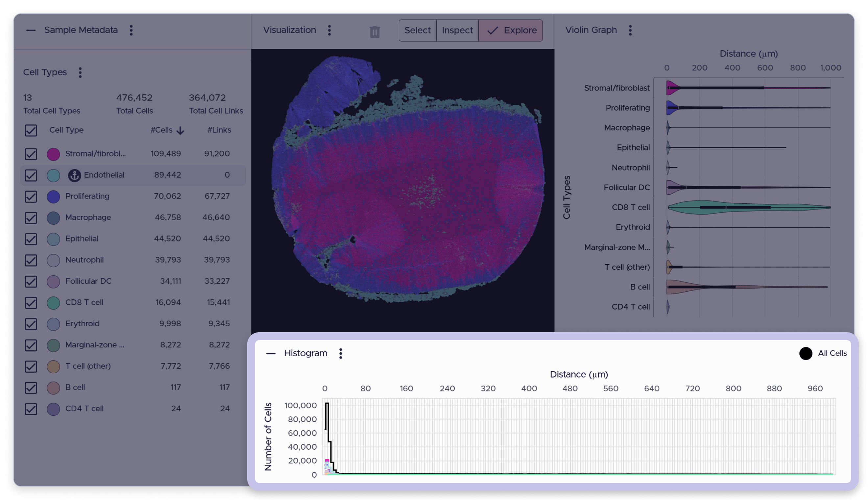Collapse the Sample Metadata panel

tap(31, 30)
